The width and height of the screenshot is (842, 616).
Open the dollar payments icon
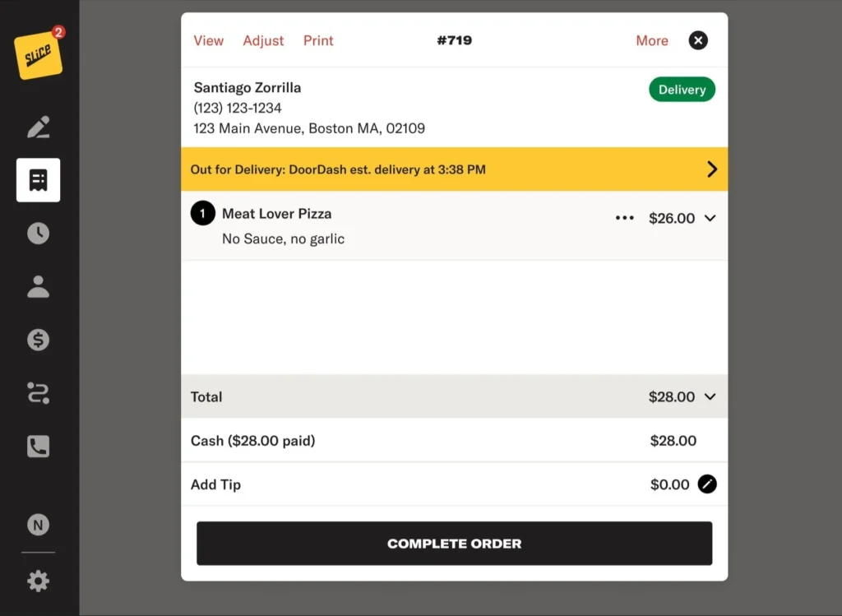[38, 340]
